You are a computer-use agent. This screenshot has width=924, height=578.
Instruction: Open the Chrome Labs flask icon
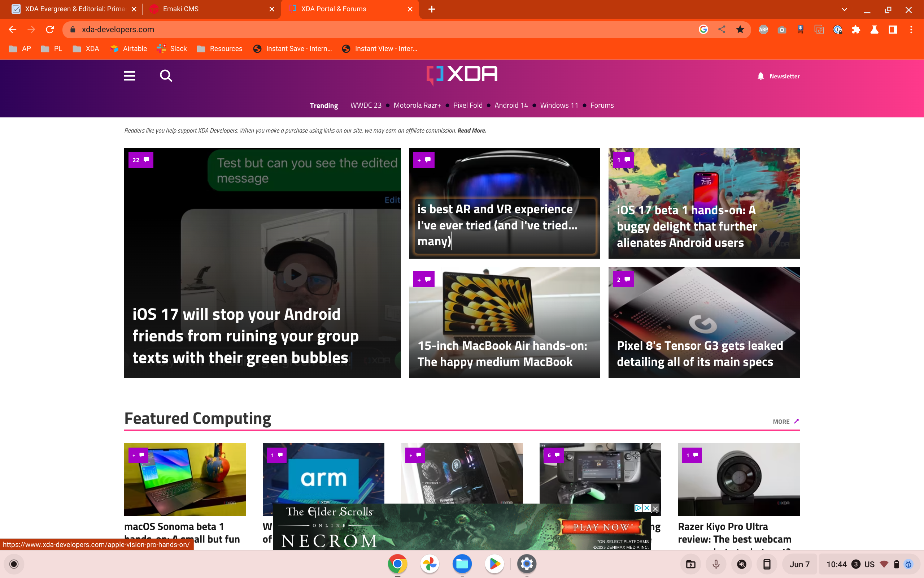874,29
